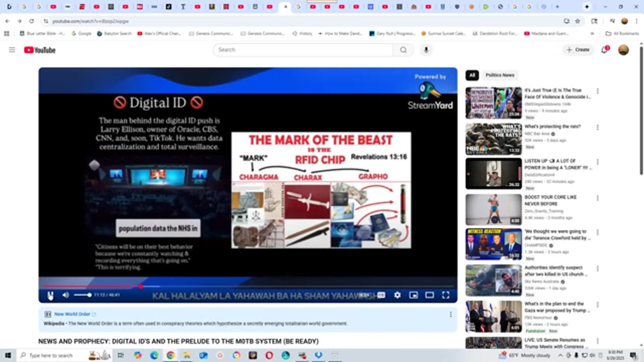The image size is (644, 362).
Task: Click the page vertical scrollbar
Action: [641, 110]
